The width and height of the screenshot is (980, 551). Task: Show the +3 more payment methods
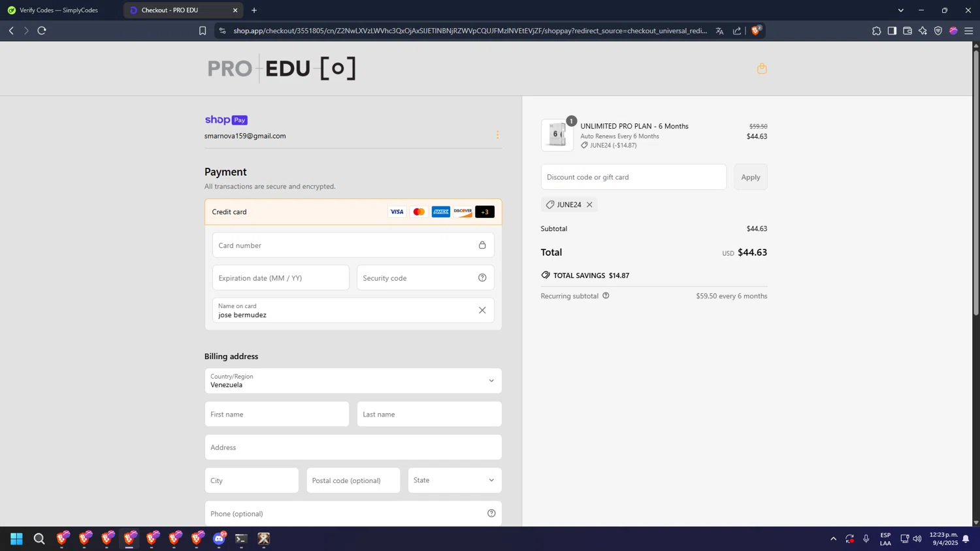pyautogui.click(x=485, y=212)
